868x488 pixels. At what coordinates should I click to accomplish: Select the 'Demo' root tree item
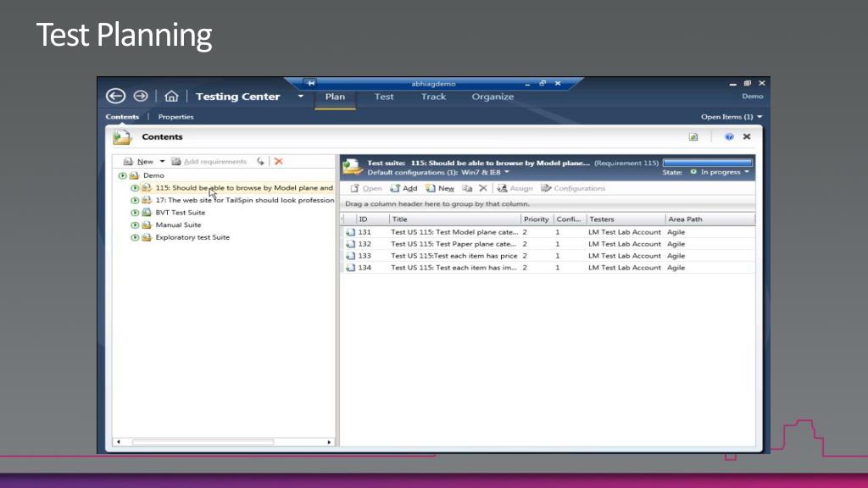(153, 175)
